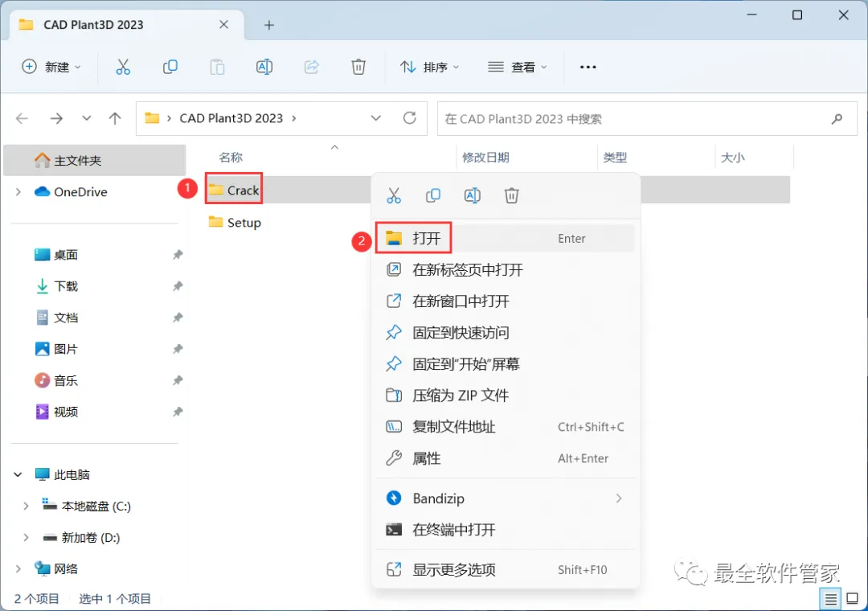
Task: Open the 查看 view dropdown
Action: point(517,67)
